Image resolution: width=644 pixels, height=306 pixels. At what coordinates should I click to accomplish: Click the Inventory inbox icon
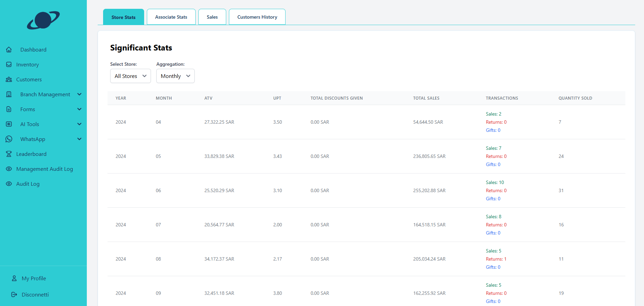coord(9,64)
